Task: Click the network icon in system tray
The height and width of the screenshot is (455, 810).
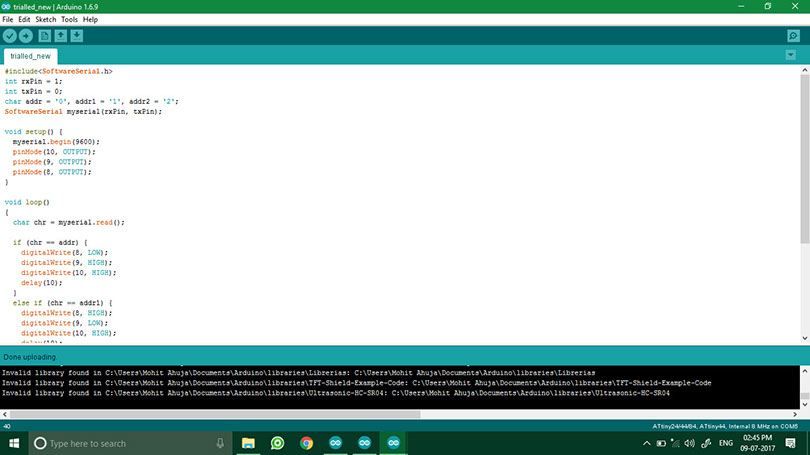Action: (675, 444)
